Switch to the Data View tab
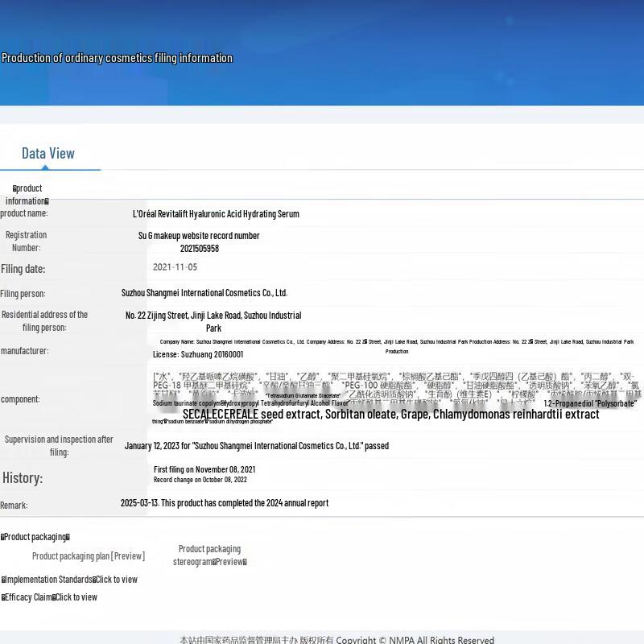 (47, 154)
